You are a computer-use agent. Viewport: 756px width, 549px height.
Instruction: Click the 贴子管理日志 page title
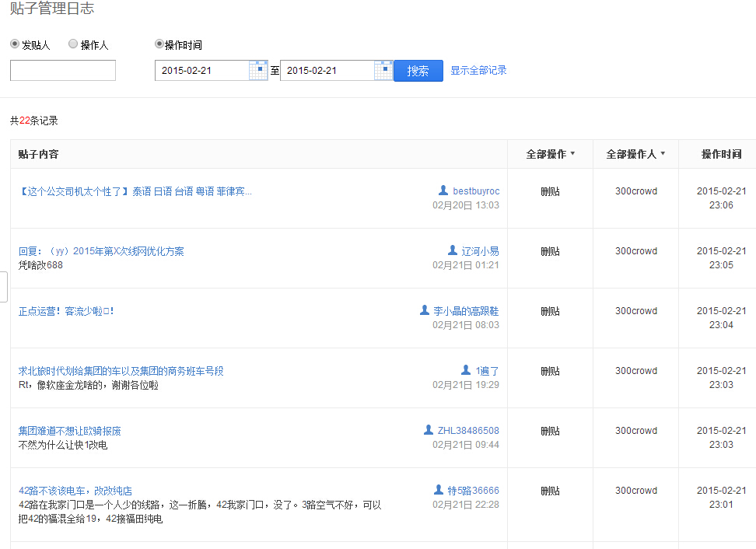[52, 8]
